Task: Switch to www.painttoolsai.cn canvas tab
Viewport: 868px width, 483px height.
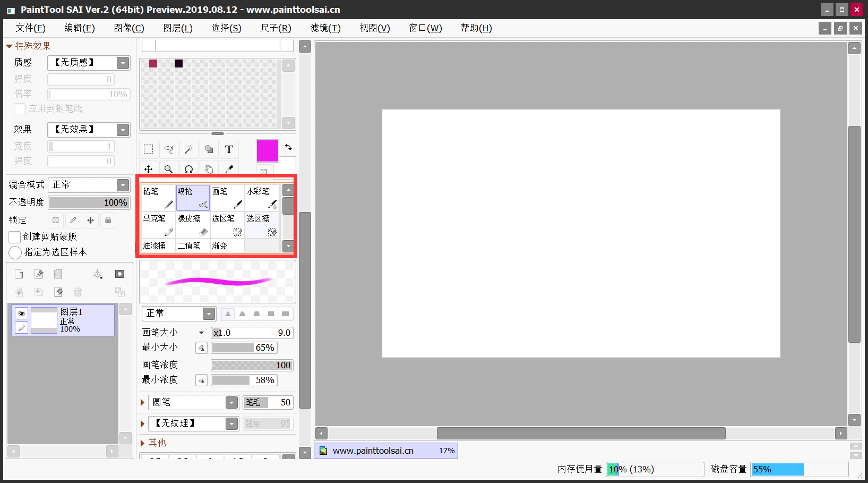Action: point(386,451)
